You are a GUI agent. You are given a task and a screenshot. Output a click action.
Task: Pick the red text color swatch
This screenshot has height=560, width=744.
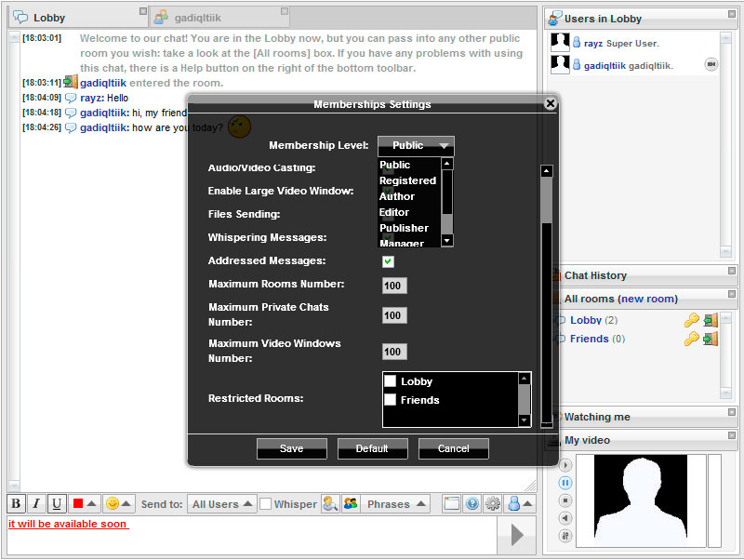pyautogui.click(x=78, y=503)
